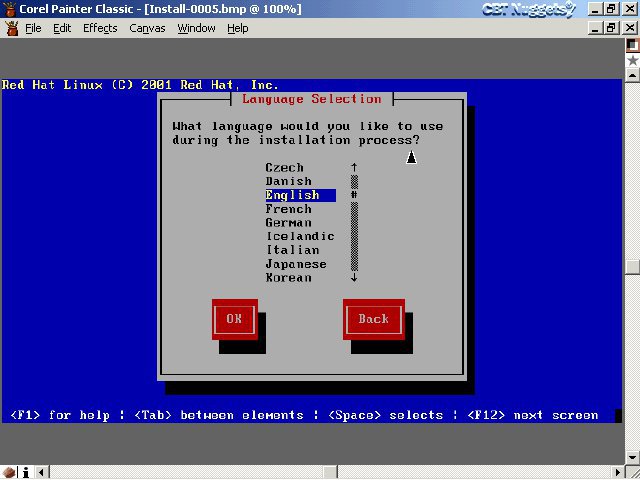Click the horizontal scrollbar left arrow

coord(42,472)
